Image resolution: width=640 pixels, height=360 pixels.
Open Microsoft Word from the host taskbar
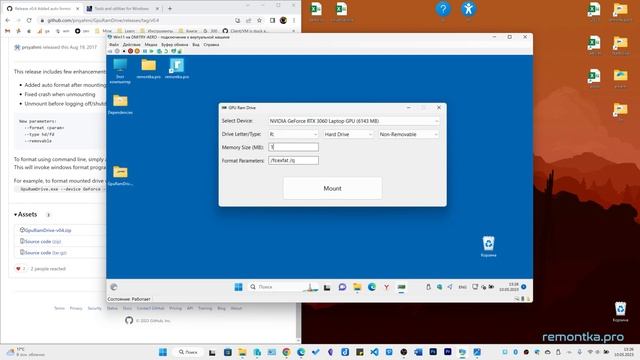[418, 352]
